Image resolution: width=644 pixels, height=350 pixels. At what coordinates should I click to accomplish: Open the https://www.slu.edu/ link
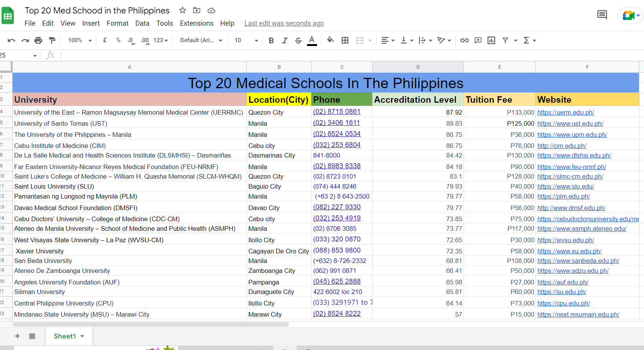click(565, 186)
